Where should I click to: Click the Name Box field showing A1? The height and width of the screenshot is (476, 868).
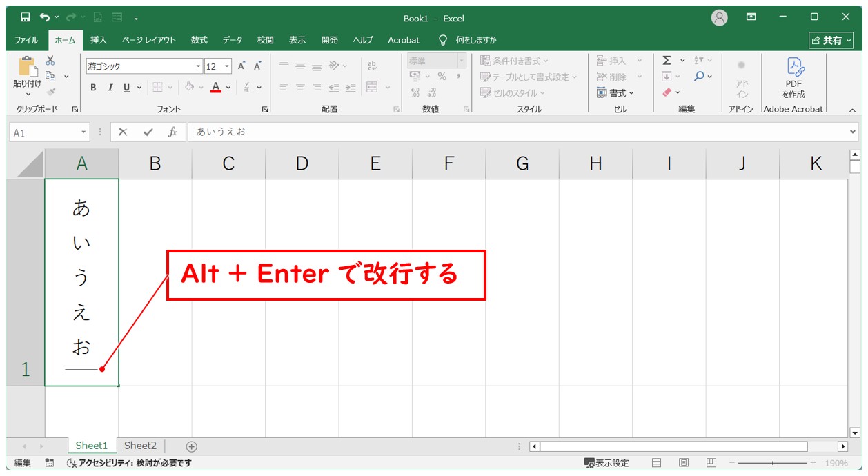[45, 132]
